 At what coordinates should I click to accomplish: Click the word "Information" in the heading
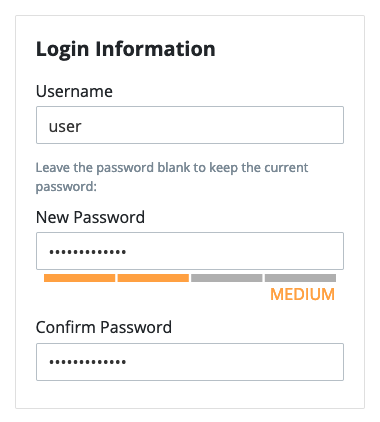click(x=156, y=49)
